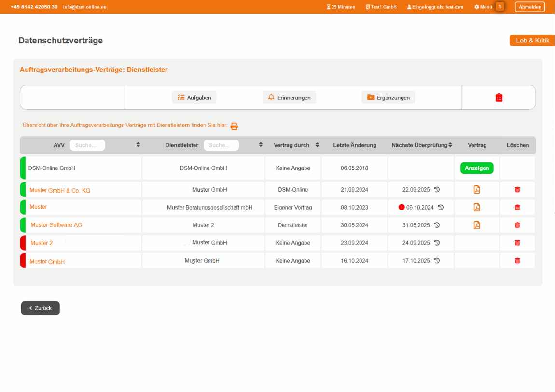
Task: Sort table by AVV column arrows
Action: 138,145
